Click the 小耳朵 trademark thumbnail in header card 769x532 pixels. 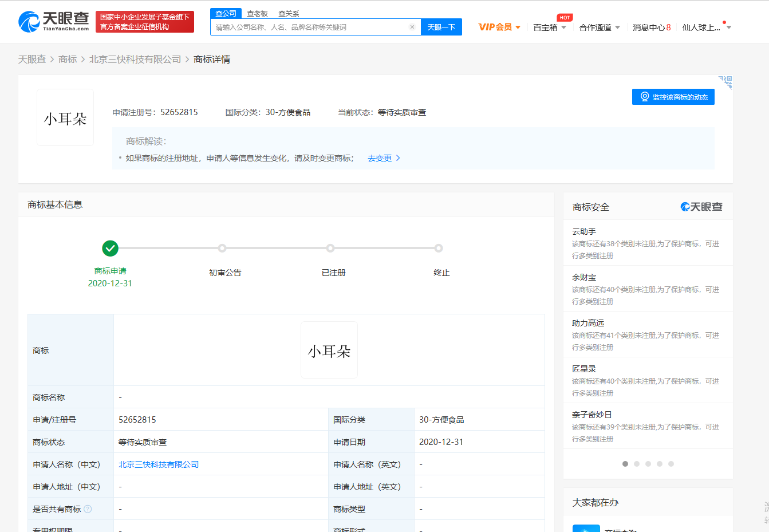pyautogui.click(x=65, y=117)
